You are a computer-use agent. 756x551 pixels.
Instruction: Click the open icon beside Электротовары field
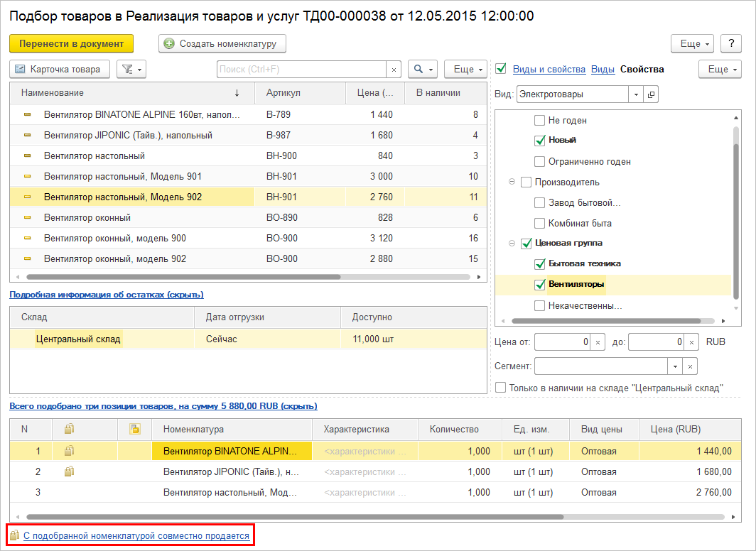tap(651, 94)
